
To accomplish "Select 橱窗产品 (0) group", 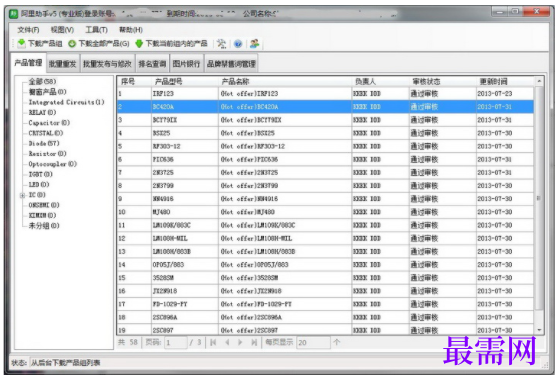I will pyautogui.click(x=47, y=92).
